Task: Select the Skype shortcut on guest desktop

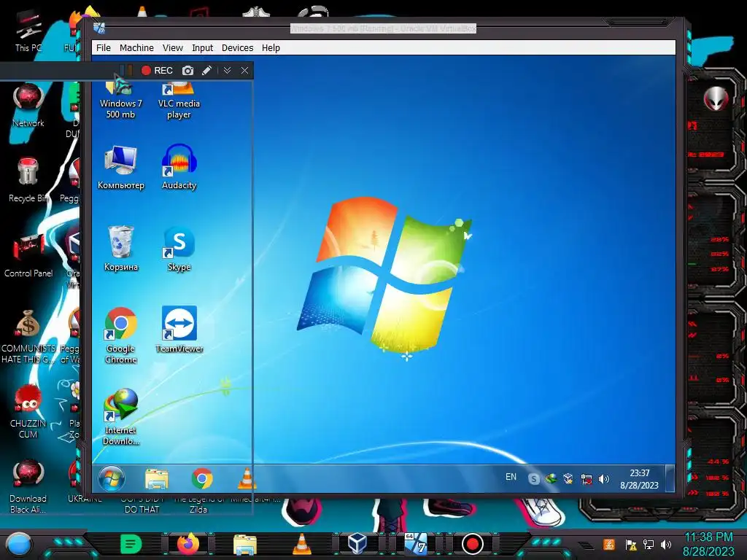Action: 179,249
